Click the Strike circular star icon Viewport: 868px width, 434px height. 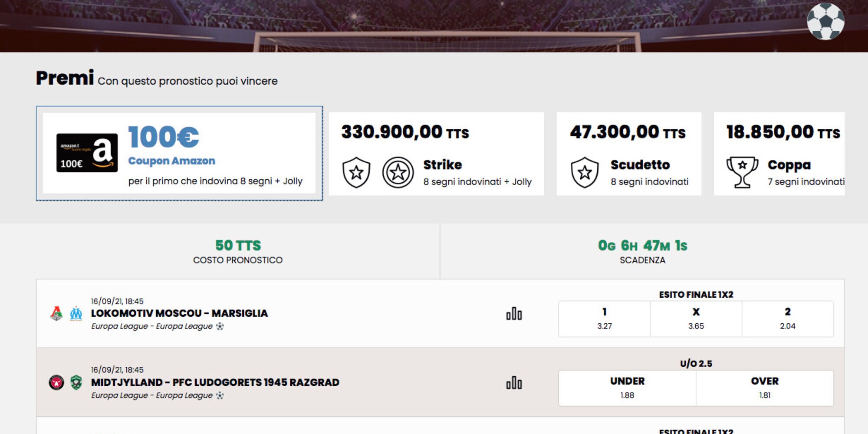click(x=398, y=172)
